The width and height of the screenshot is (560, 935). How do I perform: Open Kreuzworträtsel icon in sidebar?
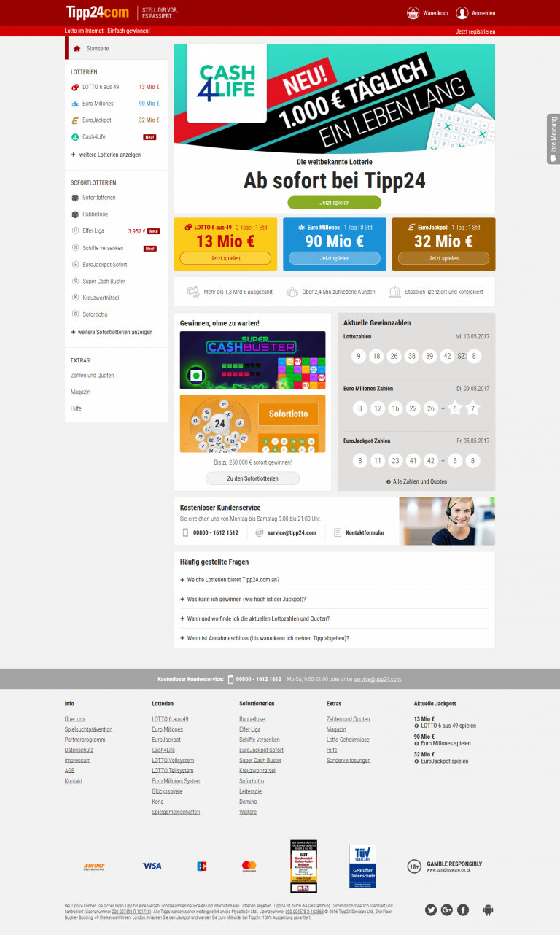click(x=75, y=298)
